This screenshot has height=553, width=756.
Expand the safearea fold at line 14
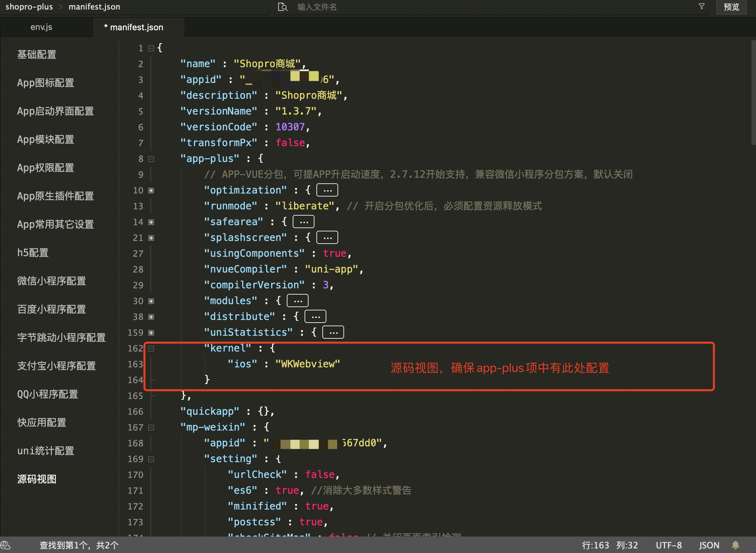[151, 222]
